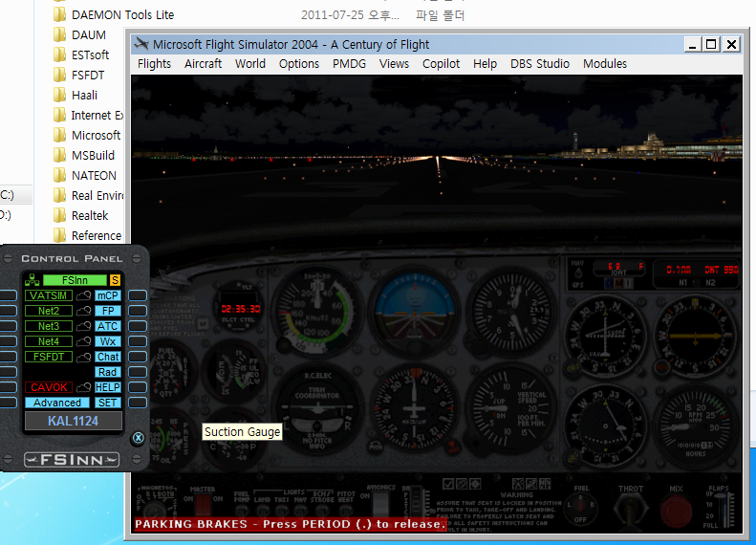Click the orange S indicator in FSInn panel
Screen dimensions: 756x545
[115, 280]
